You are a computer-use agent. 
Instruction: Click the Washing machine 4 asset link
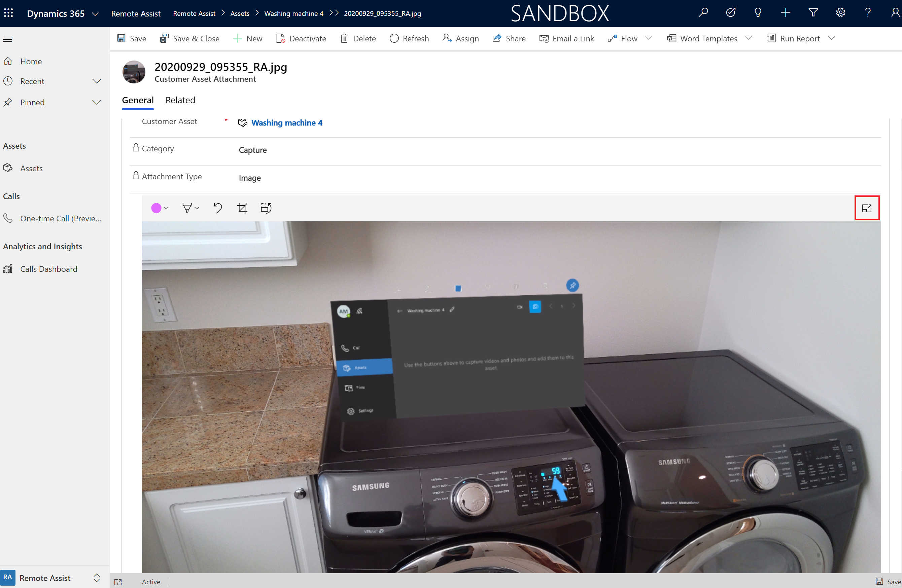pyautogui.click(x=286, y=122)
